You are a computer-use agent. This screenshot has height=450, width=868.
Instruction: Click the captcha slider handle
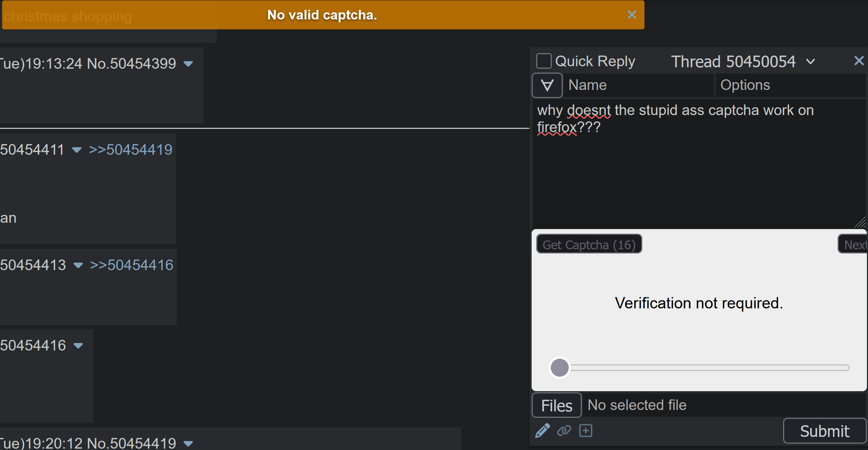click(560, 368)
